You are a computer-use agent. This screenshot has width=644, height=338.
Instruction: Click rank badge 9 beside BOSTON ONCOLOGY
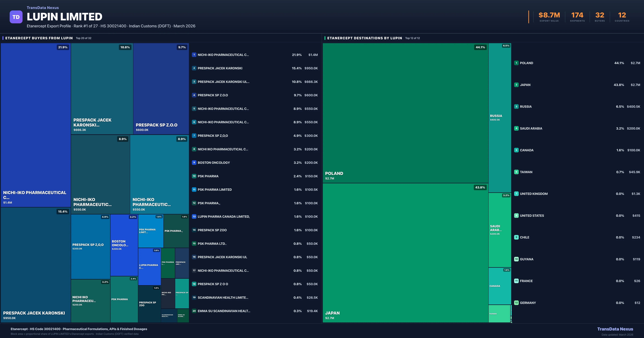pyautogui.click(x=194, y=163)
